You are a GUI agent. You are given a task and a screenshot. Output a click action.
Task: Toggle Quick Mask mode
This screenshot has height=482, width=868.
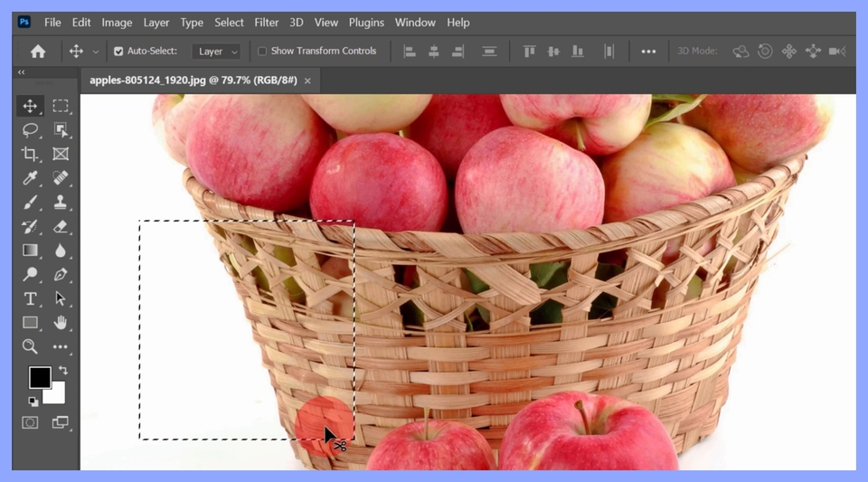tap(30, 423)
